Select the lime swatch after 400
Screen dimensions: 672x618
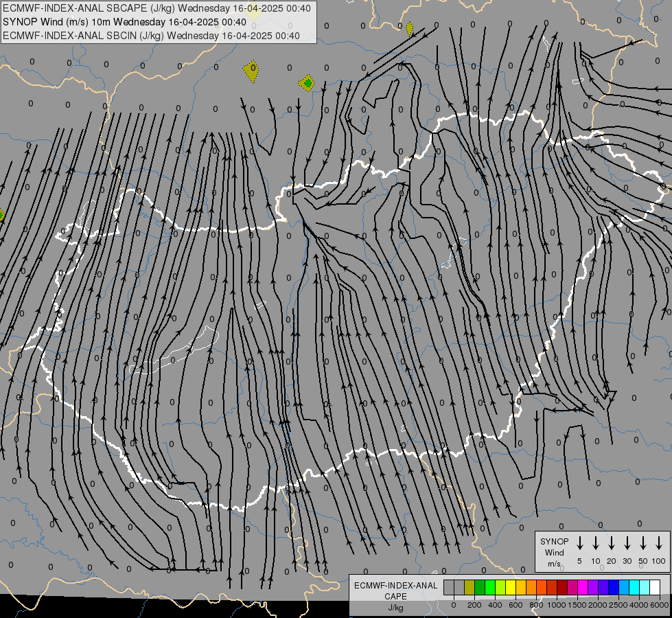pos(500,587)
